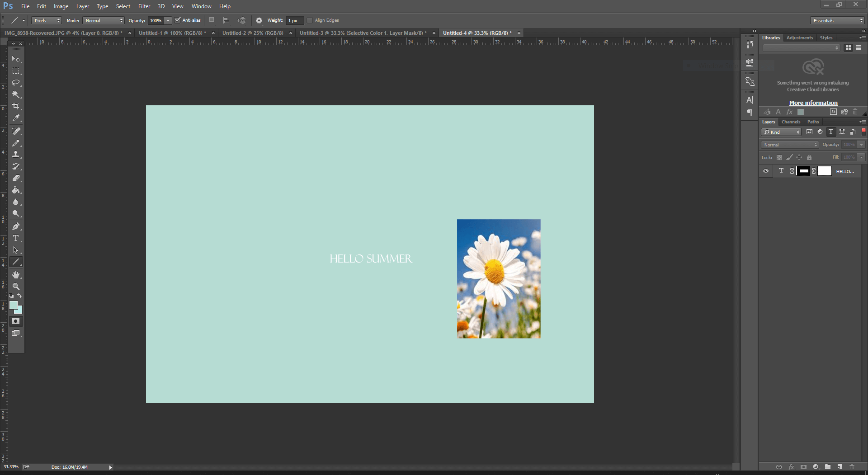The image size is (868, 475).
Task: Enable Lock transparent pixels in Layers panel
Action: 779,157
